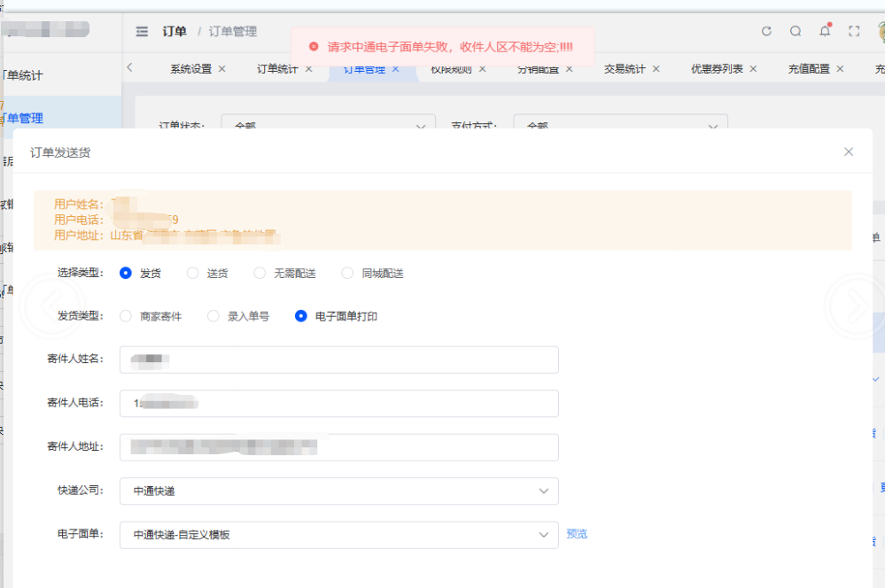Viewport: 885px width, 588px height.
Task: Close the 优惠券列表 tab via X icon
Action: click(753, 68)
